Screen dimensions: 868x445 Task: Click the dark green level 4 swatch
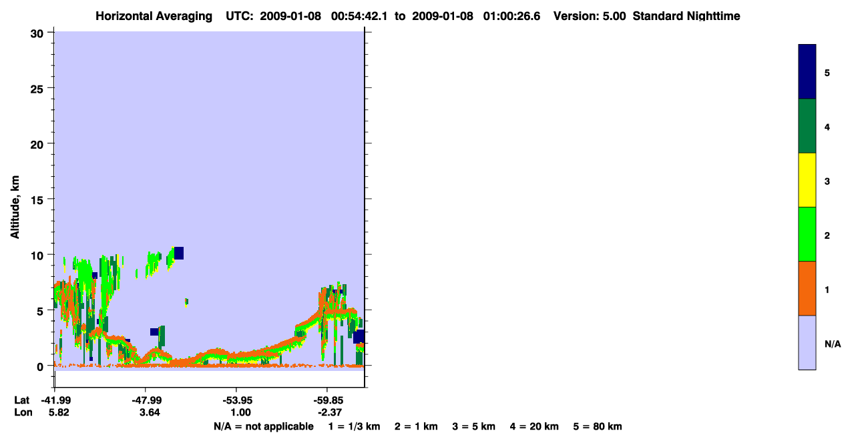(x=807, y=126)
